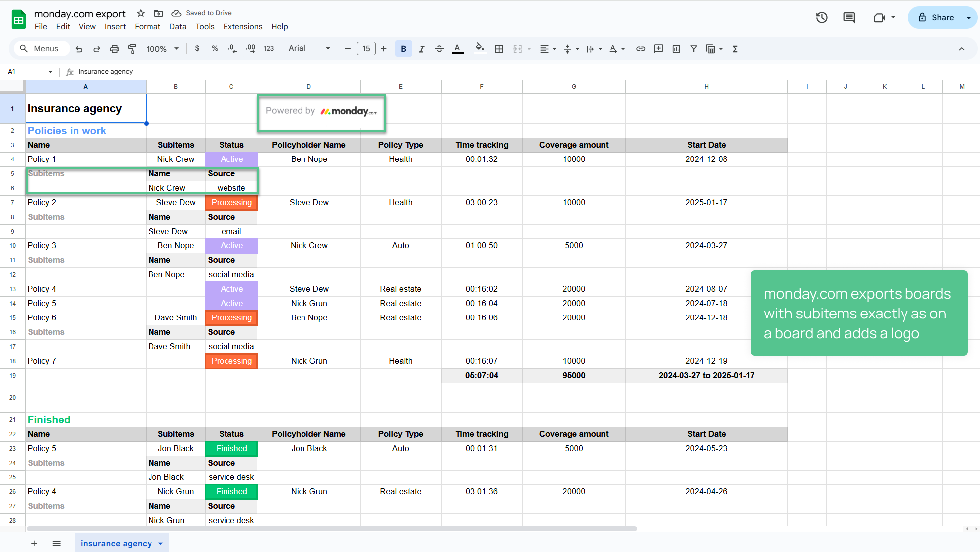
Task: Open the Data menu
Action: tap(178, 27)
